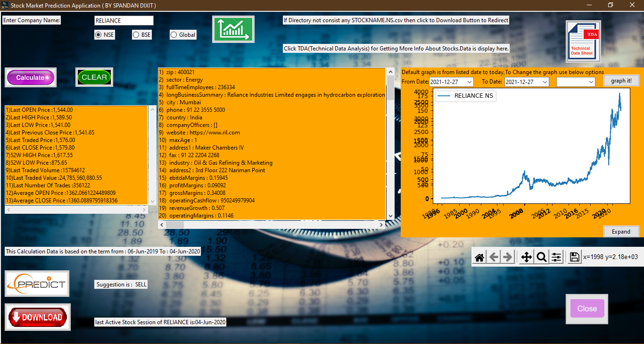
Task: Click down arrow of price list scrollbar
Action: [x=152, y=201]
